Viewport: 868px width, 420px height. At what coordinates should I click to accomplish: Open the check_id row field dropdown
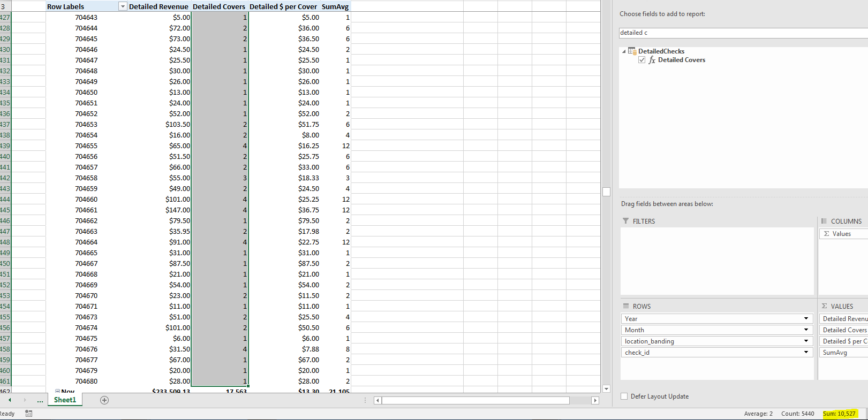pos(806,353)
